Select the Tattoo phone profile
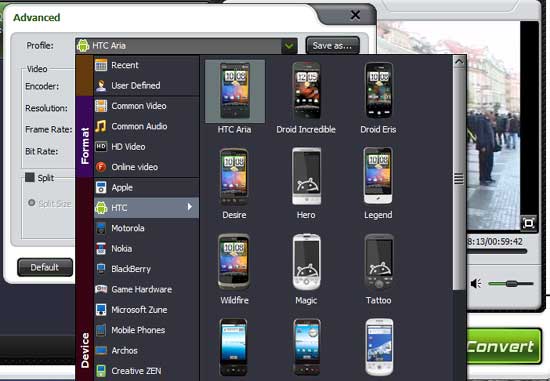The image size is (550, 381). (x=378, y=268)
